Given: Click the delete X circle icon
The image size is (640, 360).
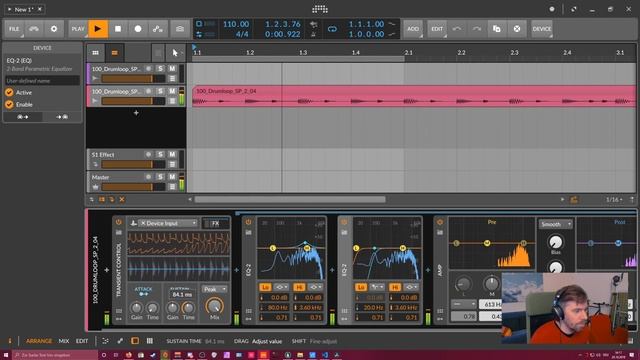Looking at the screenshot, I should (x=517, y=29).
